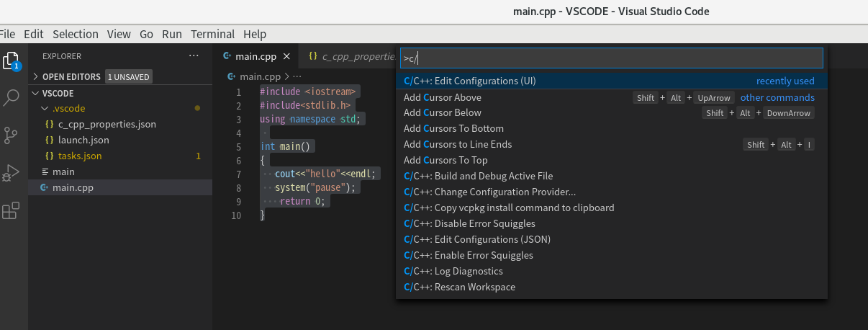The width and height of the screenshot is (868, 330).
Task: Open the Run menu
Action: coord(172,34)
